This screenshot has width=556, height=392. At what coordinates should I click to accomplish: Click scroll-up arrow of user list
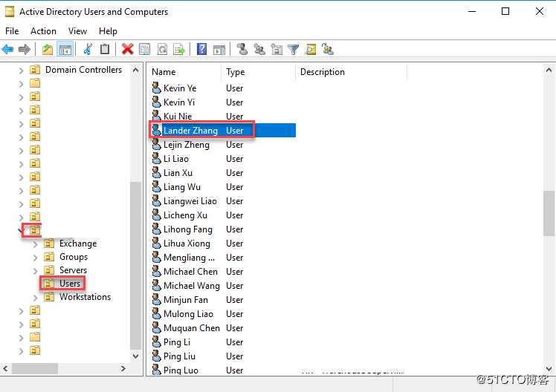point(549,70)
